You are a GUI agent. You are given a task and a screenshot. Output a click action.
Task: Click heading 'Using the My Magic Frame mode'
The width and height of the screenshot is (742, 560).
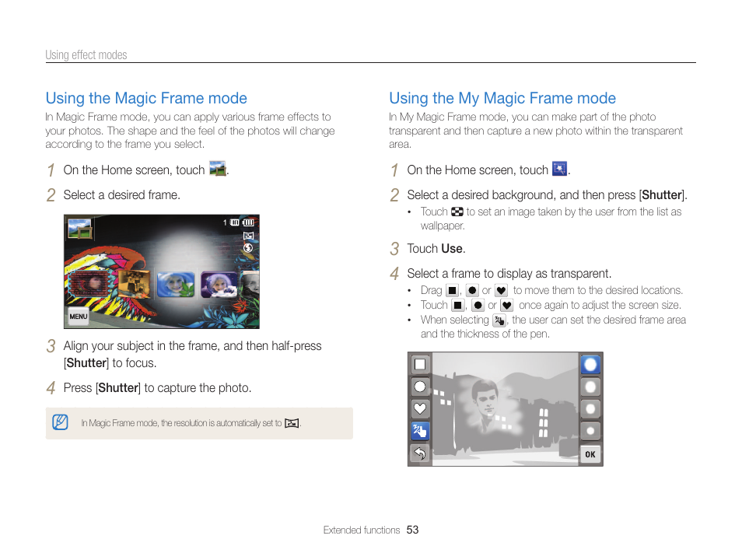[502, 98]
